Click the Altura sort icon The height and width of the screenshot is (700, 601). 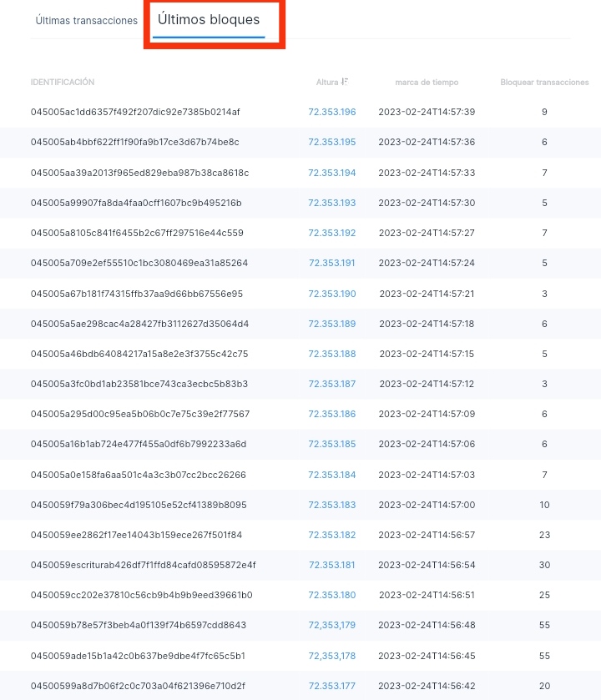[x=344, y=82]
